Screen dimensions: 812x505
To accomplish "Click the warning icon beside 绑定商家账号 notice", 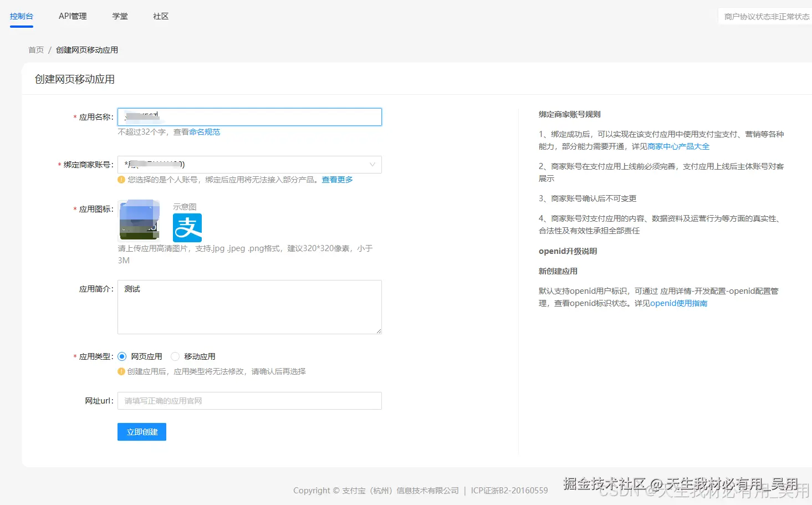I will 121,179.
